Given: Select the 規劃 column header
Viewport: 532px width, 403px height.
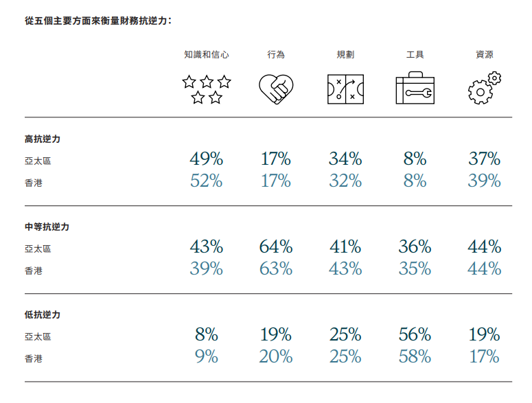Looking at the screenshot, I should pyautogui.click(x=345, y=54).
